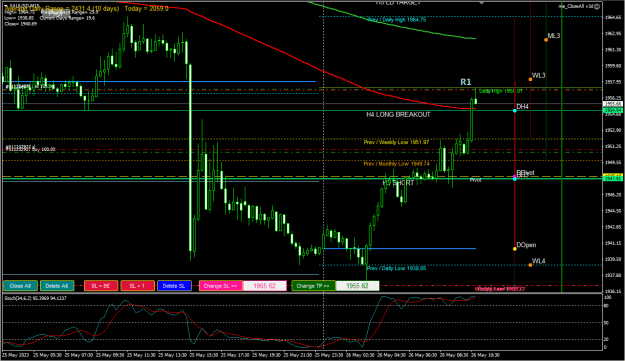Click the DOpen yellow dot marker
The height and width of the screenshot is (361, 625).
[x=515, y=249]
